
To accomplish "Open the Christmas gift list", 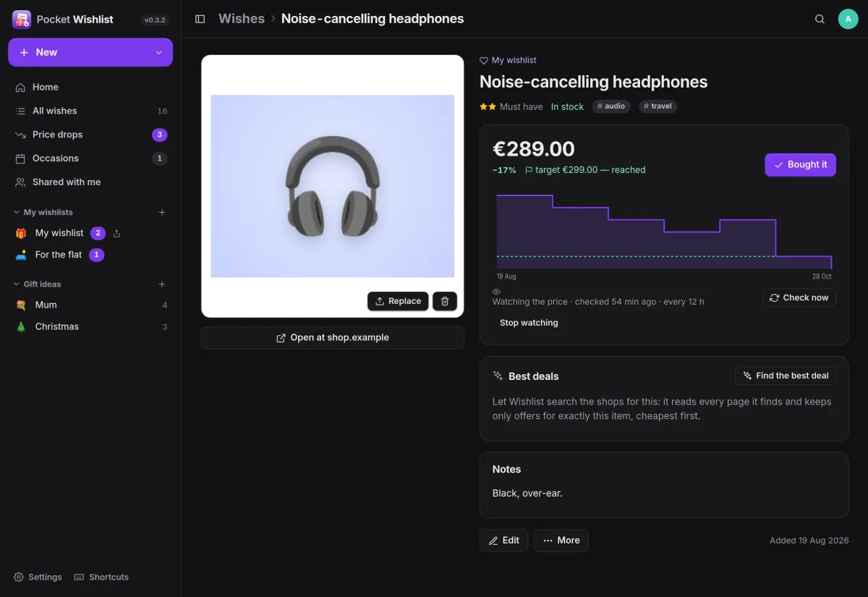I will [90, 326].
